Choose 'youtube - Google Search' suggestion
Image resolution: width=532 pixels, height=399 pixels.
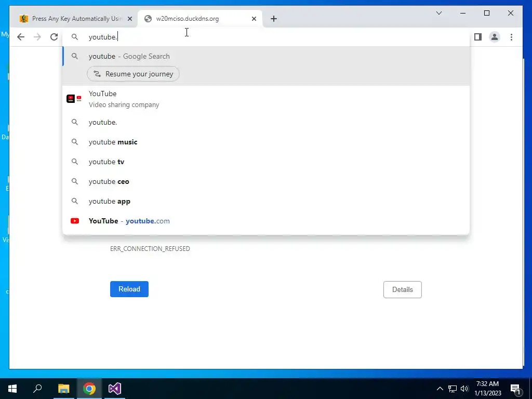point(266,56)
